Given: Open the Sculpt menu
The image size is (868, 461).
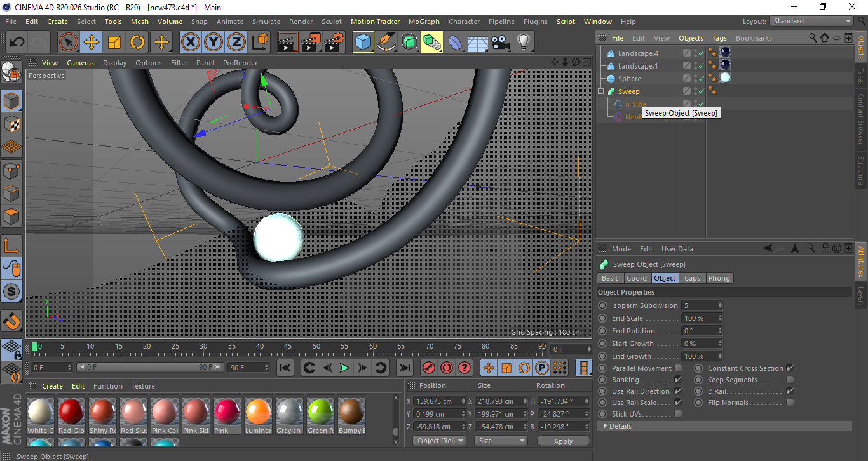Looking at the screenshot, I should click(x=332, y=22).
